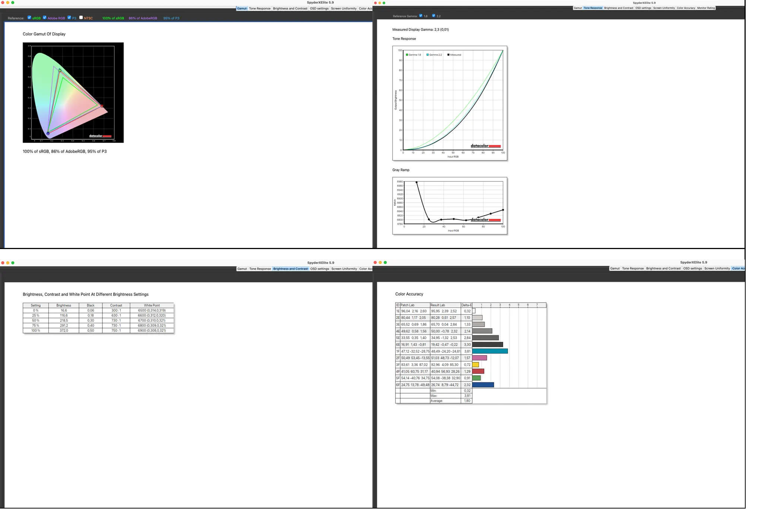768x532 pixels.
Task: Click the red 4F delta-E bar
Action: [478, 371]
